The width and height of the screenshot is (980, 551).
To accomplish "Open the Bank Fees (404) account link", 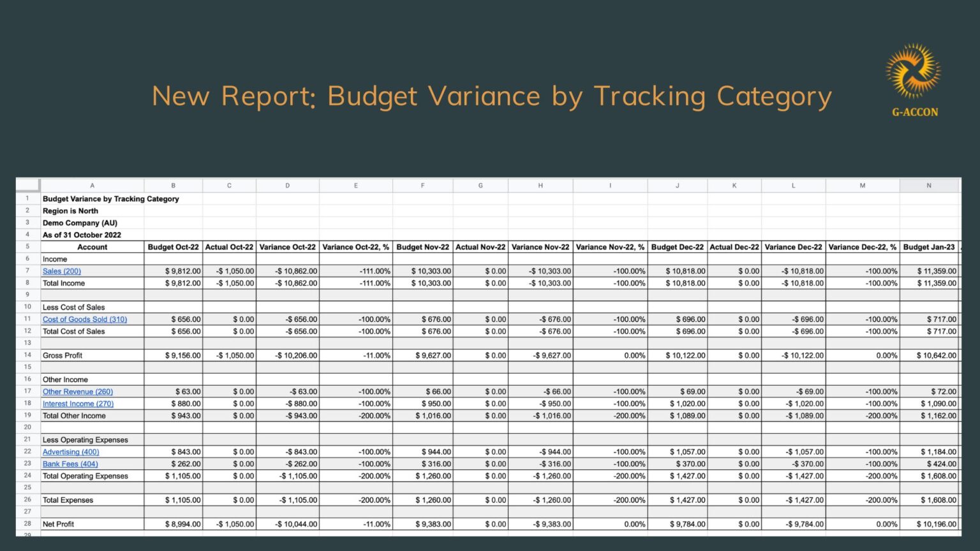I will coord(70,464).
